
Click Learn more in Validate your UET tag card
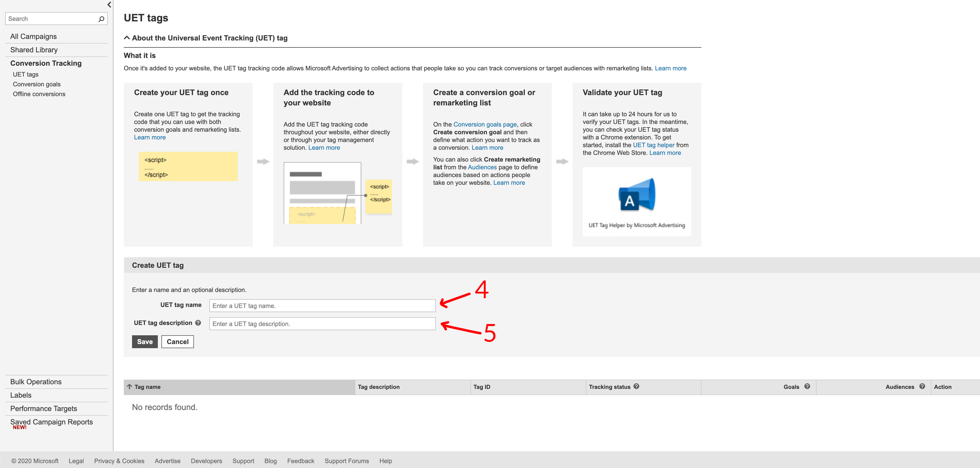665,153
